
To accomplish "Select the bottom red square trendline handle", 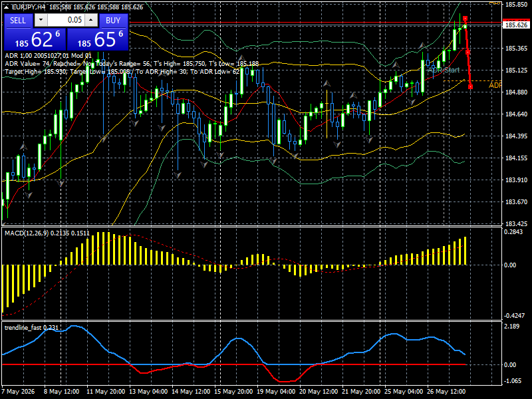I will pyautogui.click(x=471, y=87).
